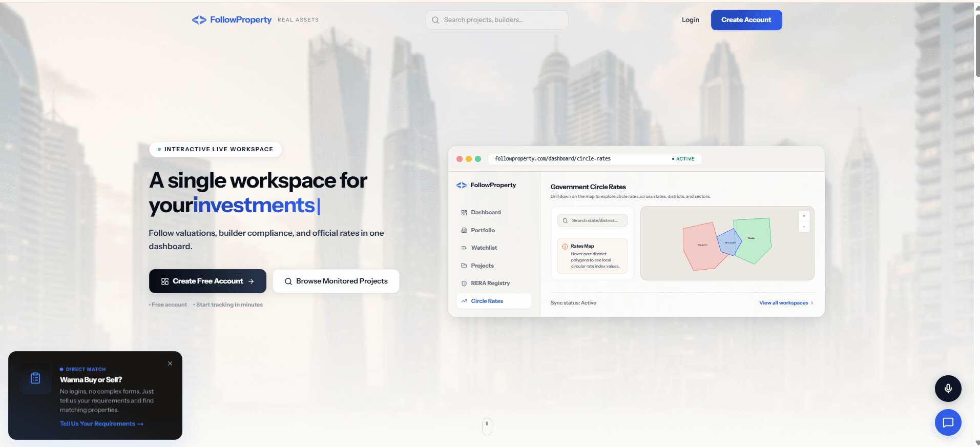Viewport: 980px width, 447px height.
Task: Open the chat bubble button
Action: point(948,422)
